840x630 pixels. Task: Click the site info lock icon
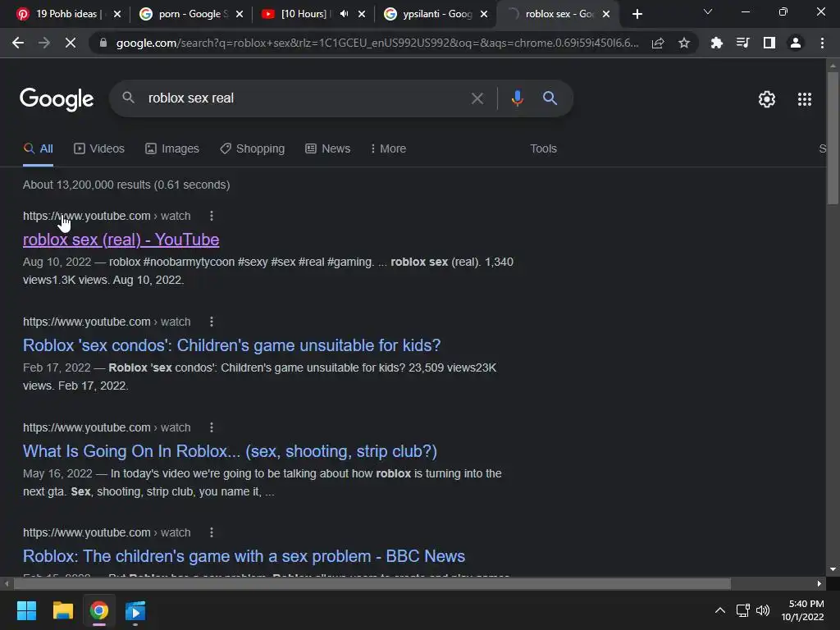tap(103, 43)
